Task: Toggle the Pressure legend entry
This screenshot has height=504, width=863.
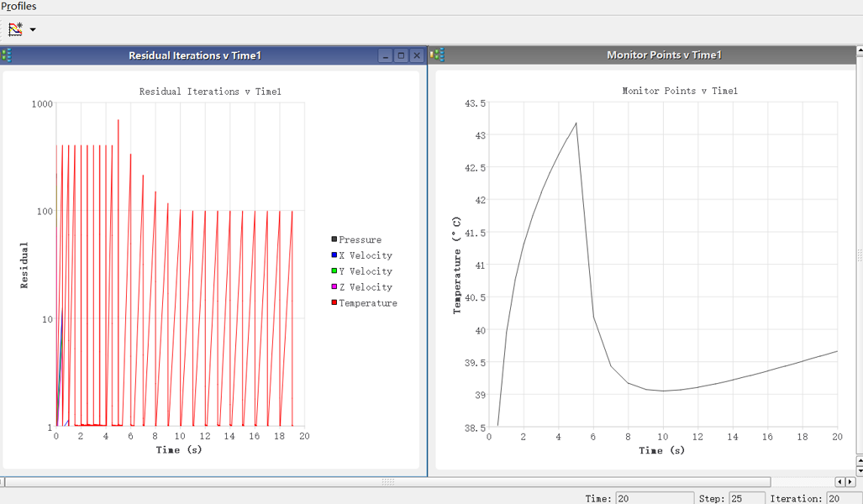Action: point(360,240)
